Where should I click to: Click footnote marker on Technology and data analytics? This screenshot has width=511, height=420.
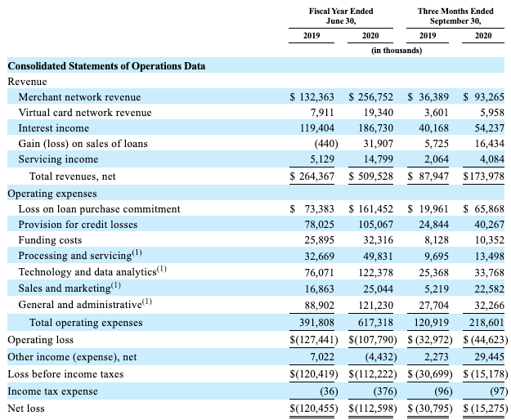pyautogui.click(x=162, y=269)
